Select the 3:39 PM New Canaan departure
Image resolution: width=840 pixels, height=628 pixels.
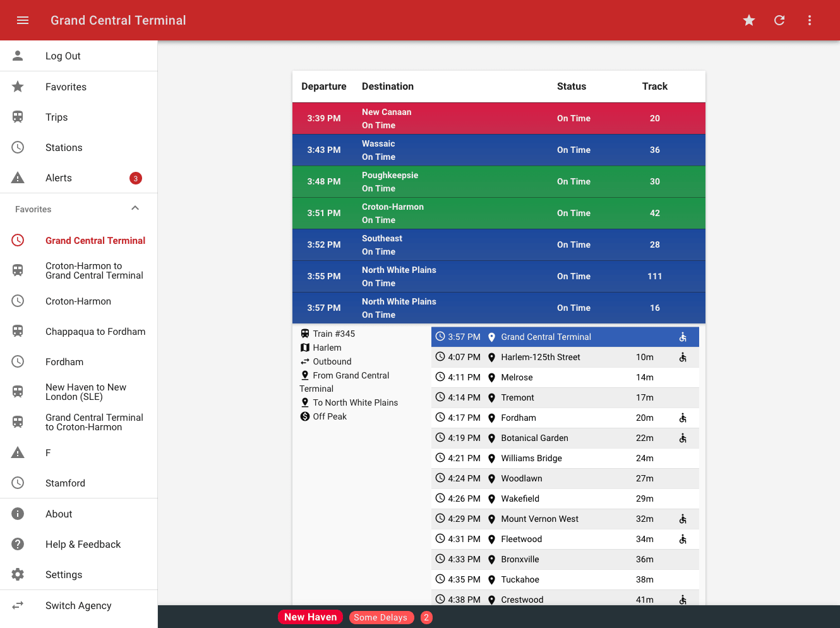[x=498, y=118]
